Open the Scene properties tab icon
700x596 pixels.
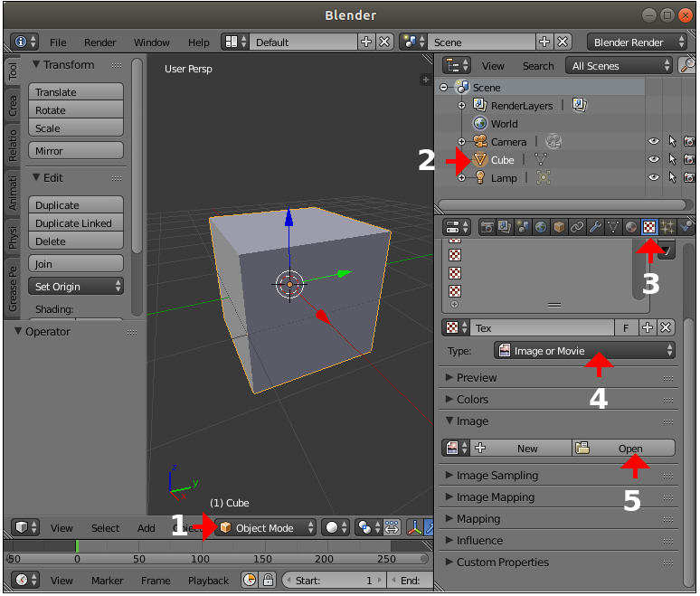523,227
